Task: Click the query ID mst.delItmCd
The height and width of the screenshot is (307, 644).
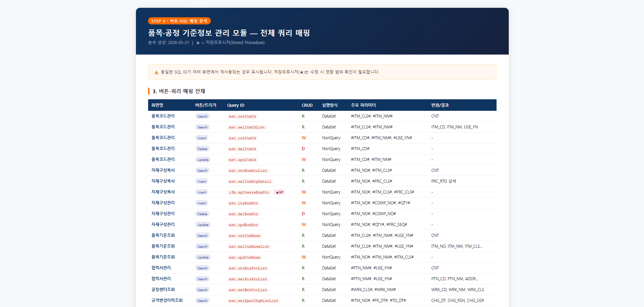Action: coord(242,149)
